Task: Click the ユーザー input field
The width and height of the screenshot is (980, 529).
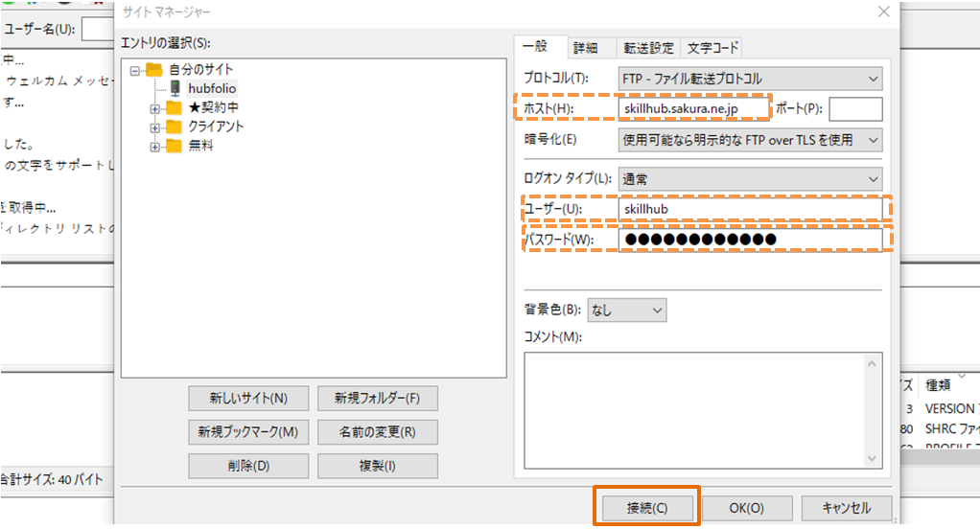Action: coord(750,209)
